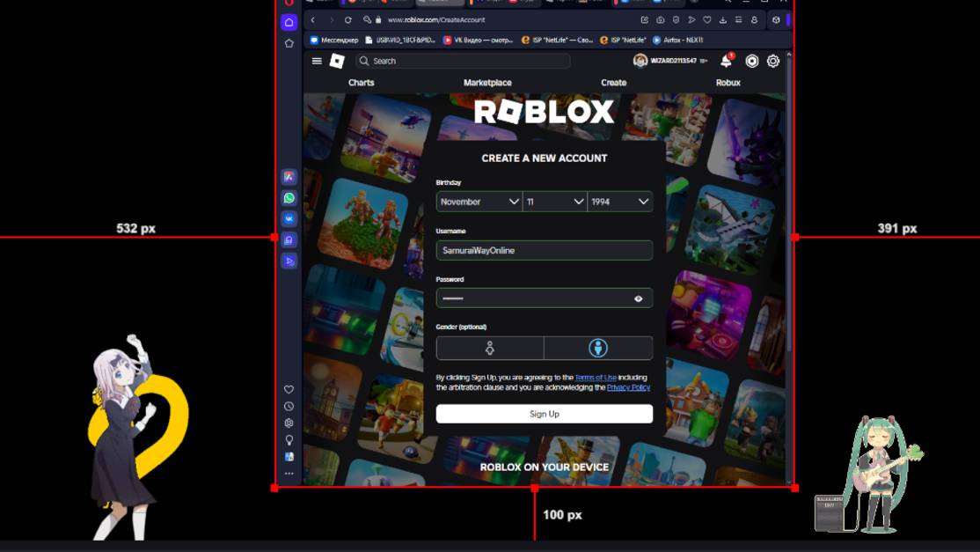Click the Username field containing SamuraiWayOnline
The image size is (980, 552).
click(x=545, y=250)
